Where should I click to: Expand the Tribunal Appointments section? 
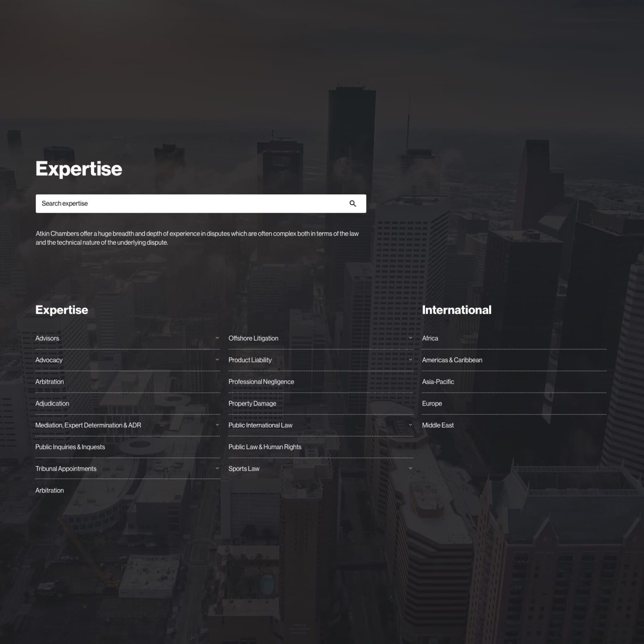pyautogui.click(x=217, y=468)
